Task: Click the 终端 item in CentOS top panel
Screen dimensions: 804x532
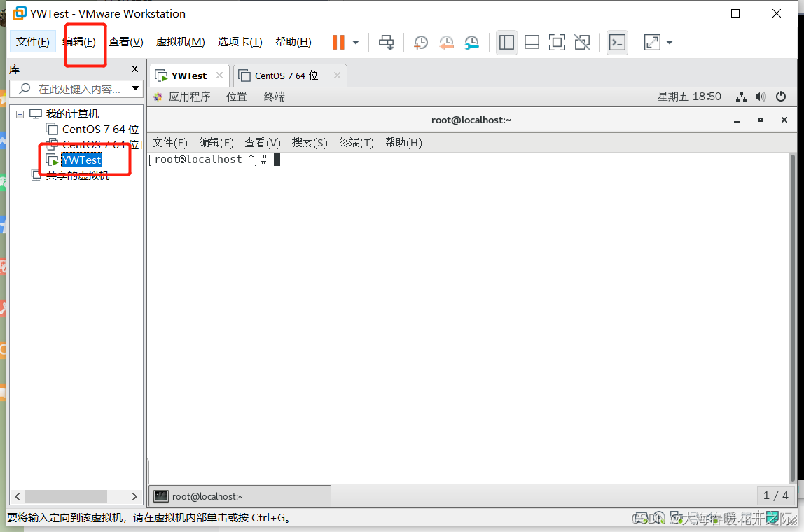Action: [275, 97]
